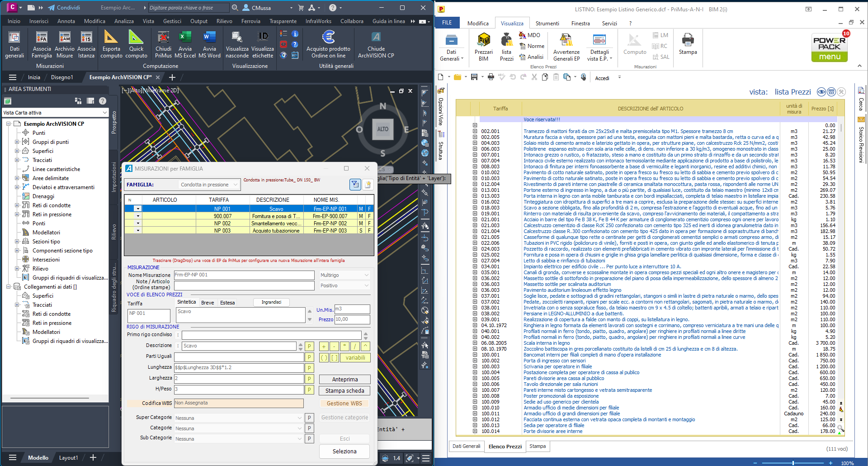Toggle P button next to H/Peso
Screen dimensions: 868x466
tap(309, 390)
